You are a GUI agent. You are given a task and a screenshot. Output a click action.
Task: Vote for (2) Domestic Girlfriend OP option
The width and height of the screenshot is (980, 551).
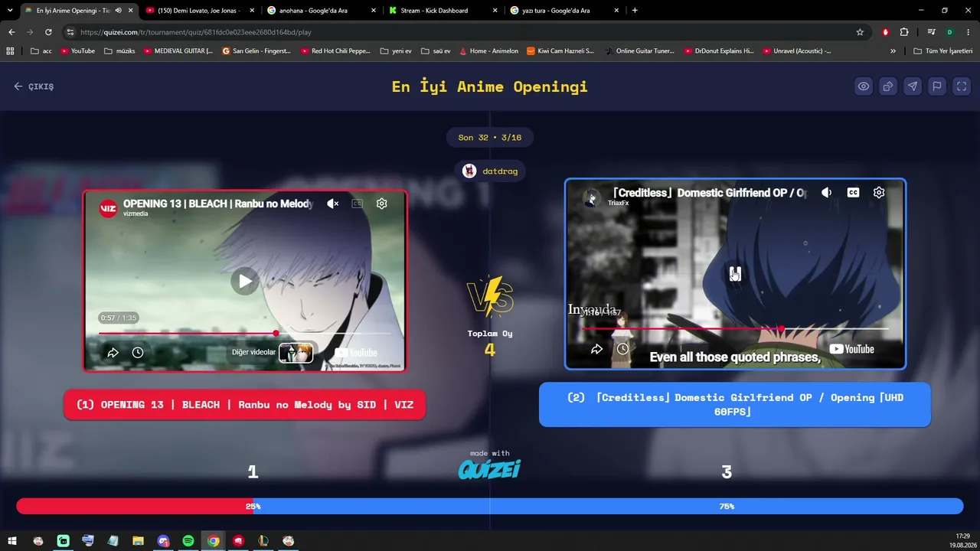(x=735, y=405)
